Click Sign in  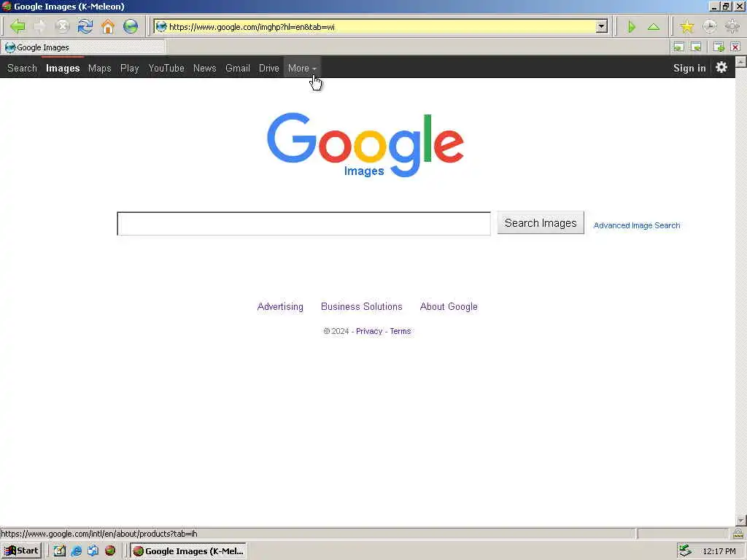coord(689,68)
